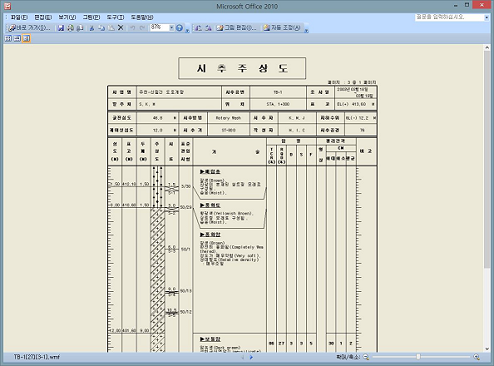Open the 87% zoom dropdown arrow
Screen dimensions: 494x366
(x=172, y=28)
